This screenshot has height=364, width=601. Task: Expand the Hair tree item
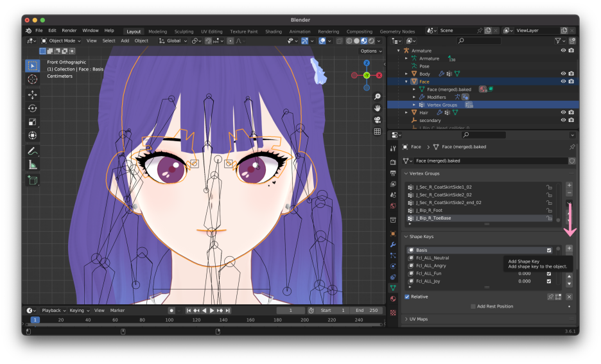point(406,112)
